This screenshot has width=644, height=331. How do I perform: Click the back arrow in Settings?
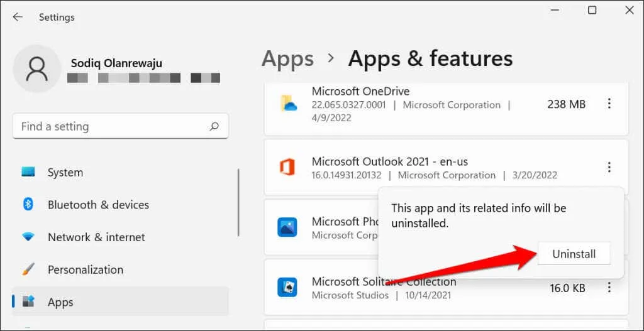[x=18, y=17]
